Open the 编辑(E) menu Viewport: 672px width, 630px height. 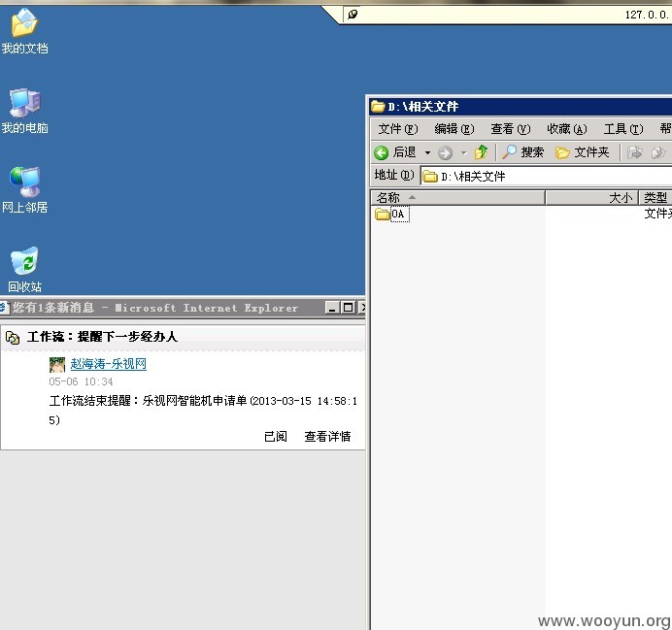(454, 128)
